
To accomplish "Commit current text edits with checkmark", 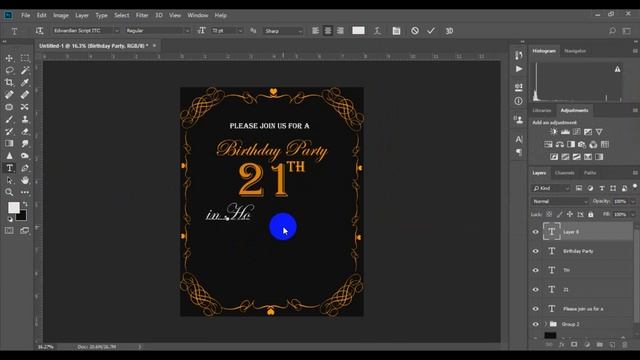I will (x=431, y=31).
